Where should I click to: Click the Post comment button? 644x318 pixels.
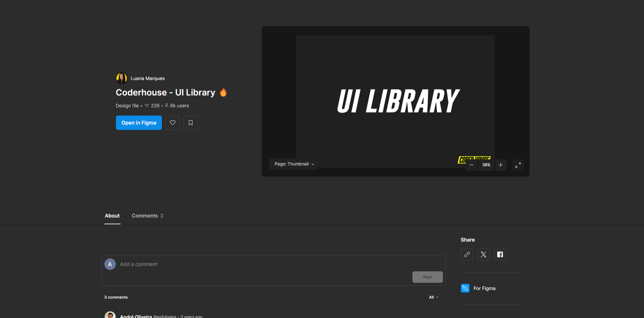427,277
